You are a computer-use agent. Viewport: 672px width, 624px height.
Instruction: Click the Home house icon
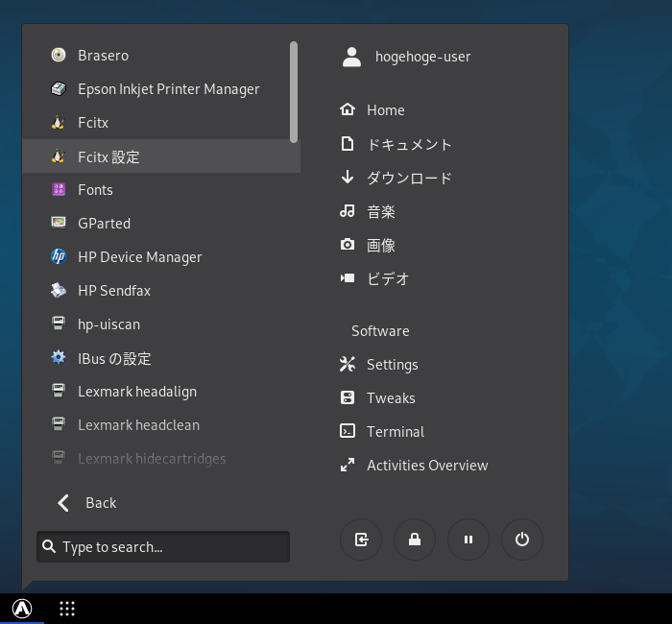pos(348,109)
